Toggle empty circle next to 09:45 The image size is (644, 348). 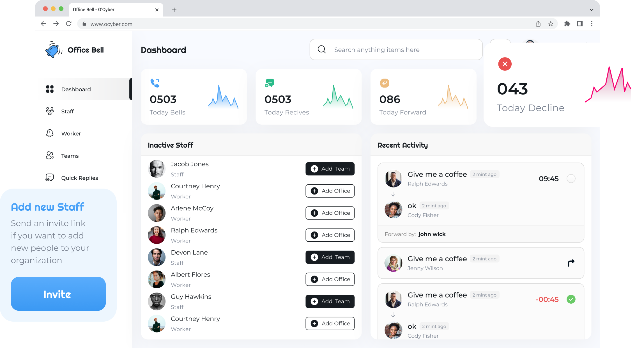click(x=571, y=178)
